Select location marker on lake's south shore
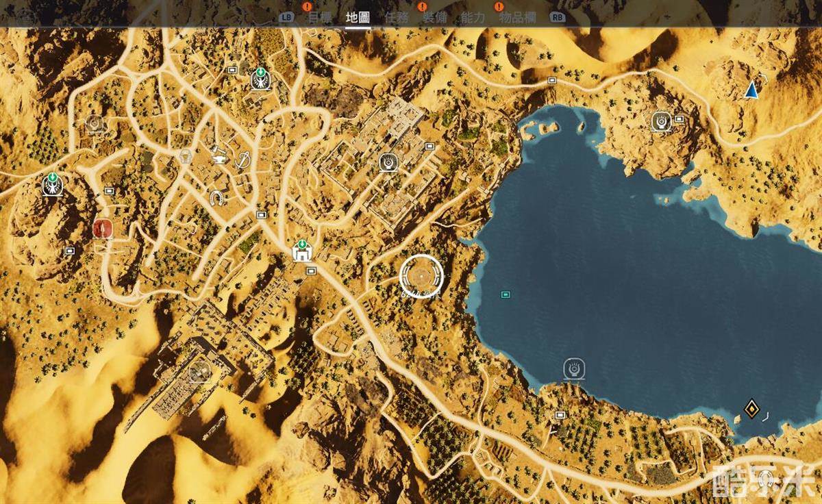822x504 pixels. point(574,369)
